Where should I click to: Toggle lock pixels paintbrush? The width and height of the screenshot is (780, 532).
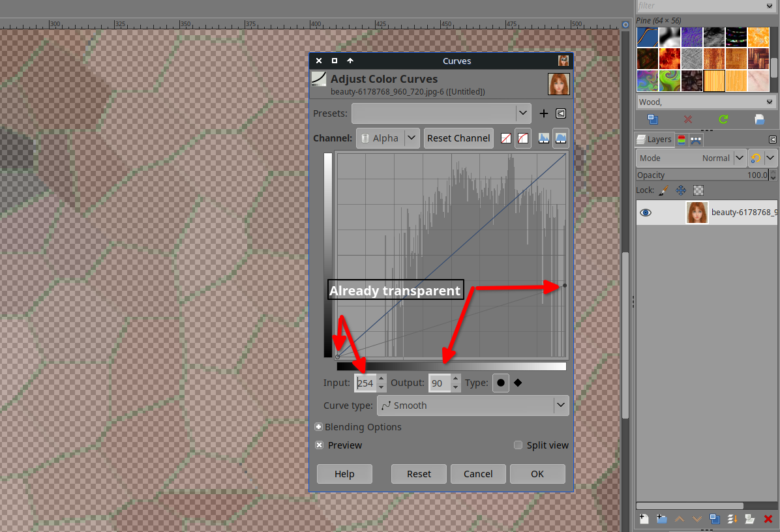(664, 190)
